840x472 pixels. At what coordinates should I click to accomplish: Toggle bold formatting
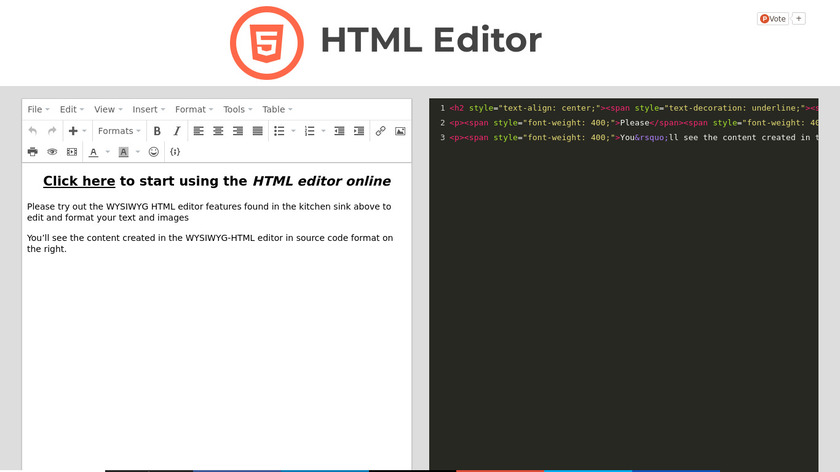pyautogui.click(x=157, y=131)
